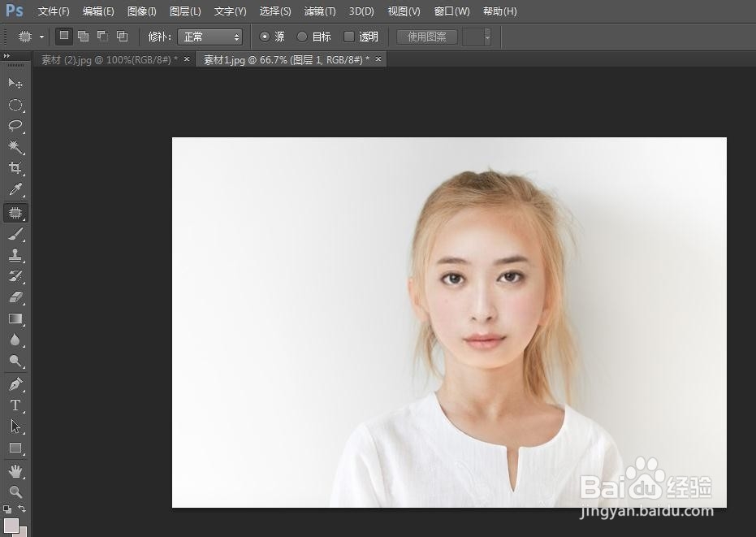Enable the 透明 (Transparent) checkbox
756x537 pixels.
pos(348,37)
